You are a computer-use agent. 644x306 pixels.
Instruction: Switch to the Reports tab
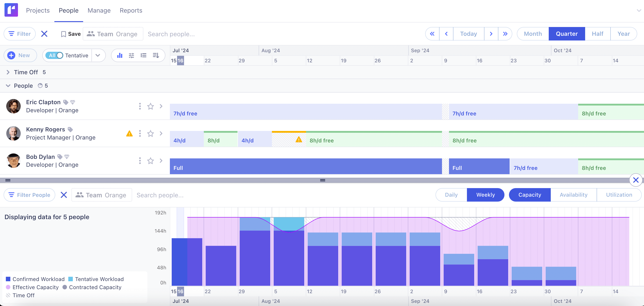pyautogui.click(x=131, y=10)
